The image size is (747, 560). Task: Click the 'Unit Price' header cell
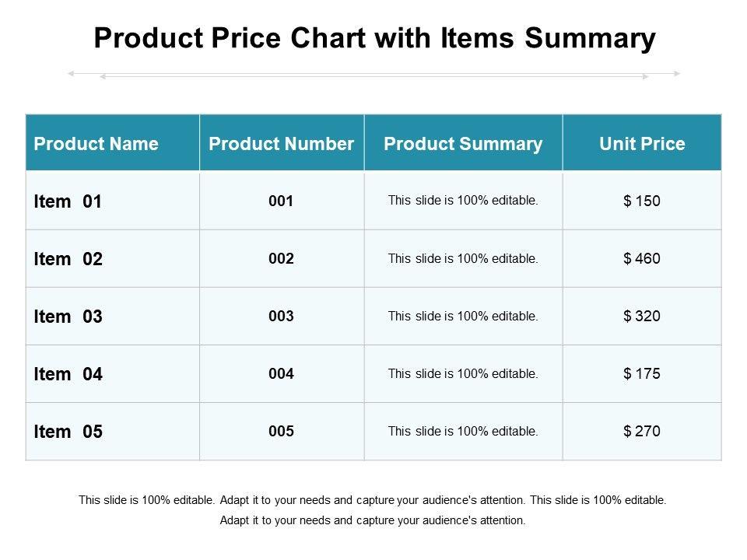[642, 144]
